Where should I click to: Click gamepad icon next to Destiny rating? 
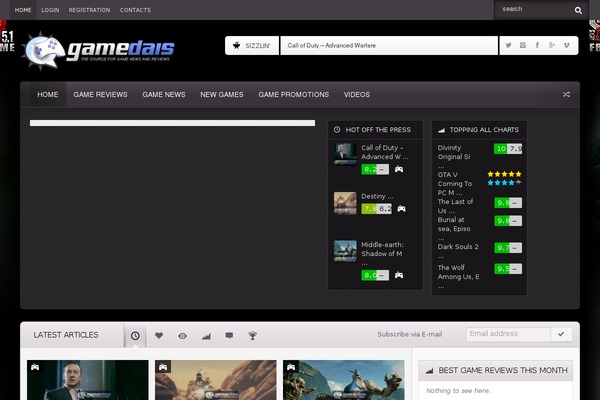tap(401, 209)
